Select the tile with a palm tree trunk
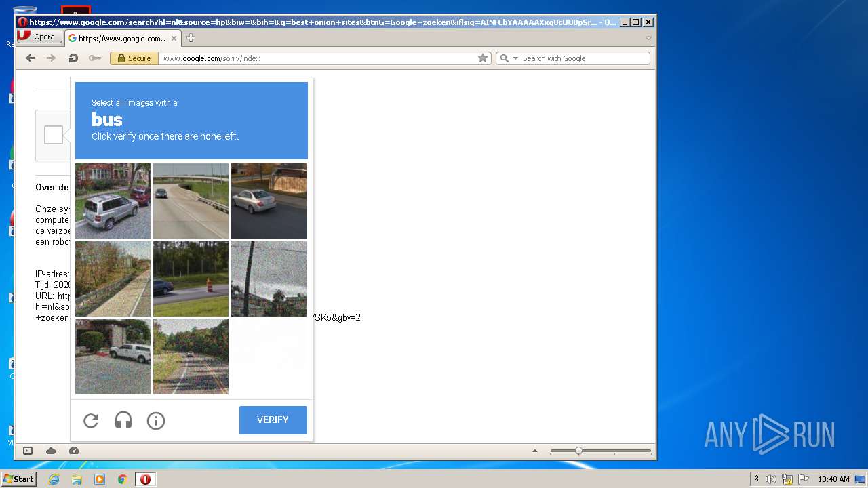The image size is (868, 488). pos(269,279)
